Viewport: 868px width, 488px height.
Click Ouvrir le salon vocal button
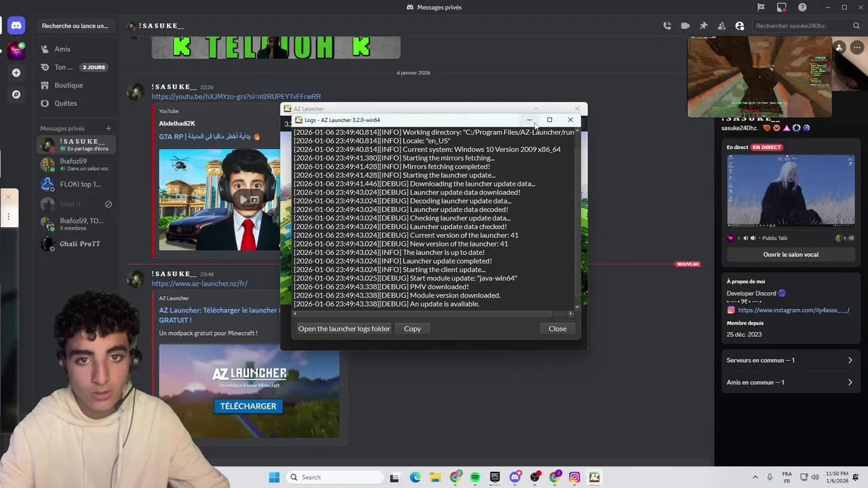pyautogui.click(x=791, y=255)
